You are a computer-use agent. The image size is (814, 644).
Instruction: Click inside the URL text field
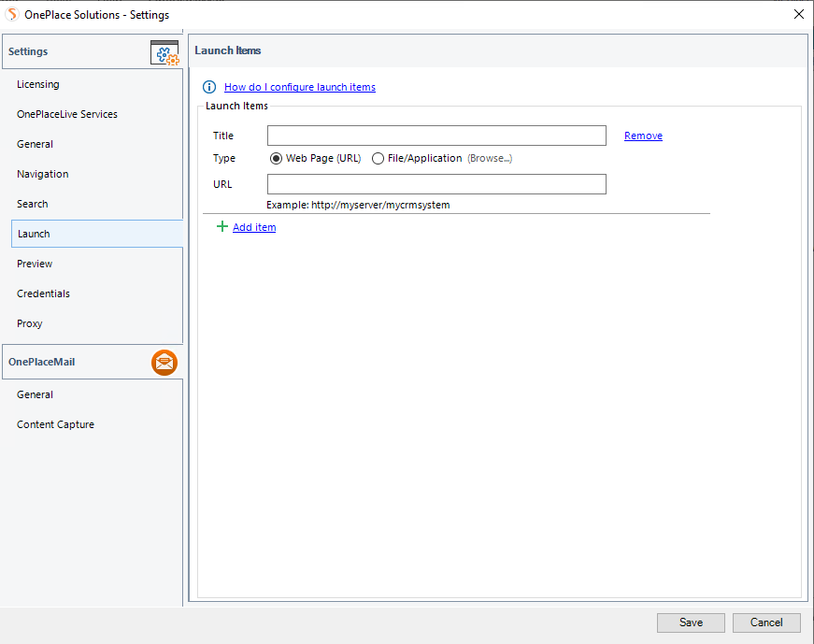point(436,184)
